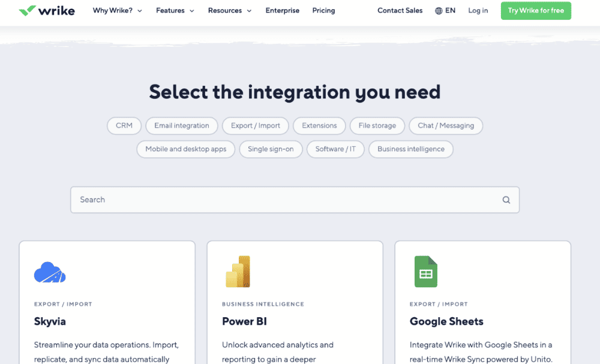This screenshot has height=364, width=600.
Task: Click the Wrike logo in header
Action: 46,11
